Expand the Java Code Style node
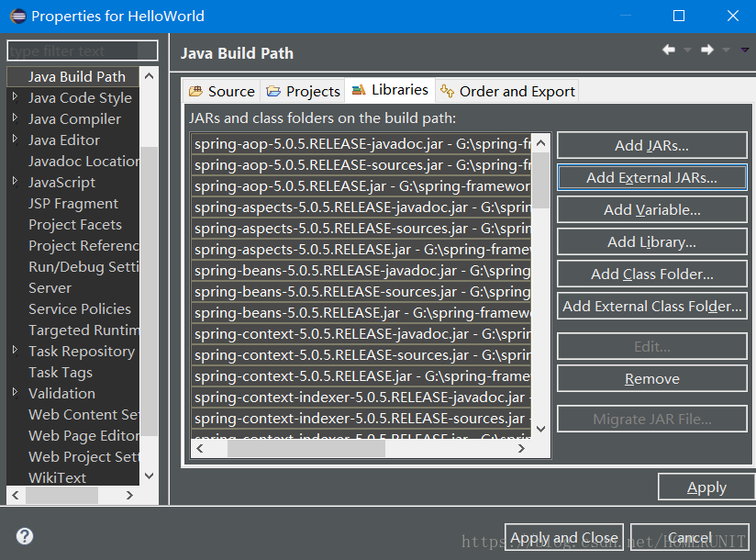 (x=16, y=96)
